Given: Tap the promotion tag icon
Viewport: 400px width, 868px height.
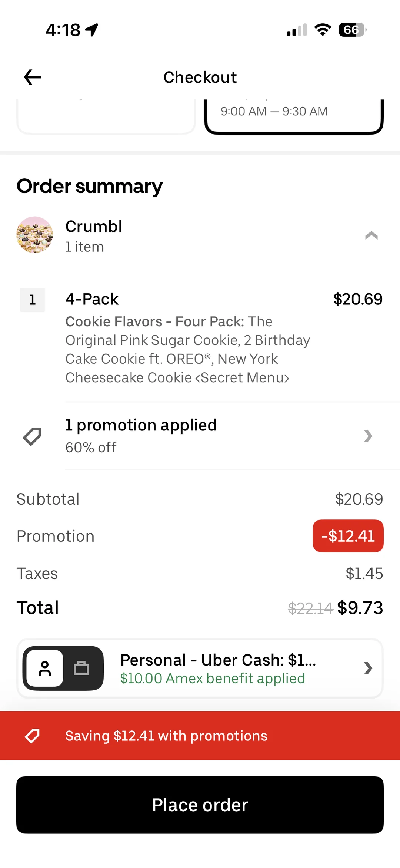Looking at the screenshot, I should pos(32,436).
